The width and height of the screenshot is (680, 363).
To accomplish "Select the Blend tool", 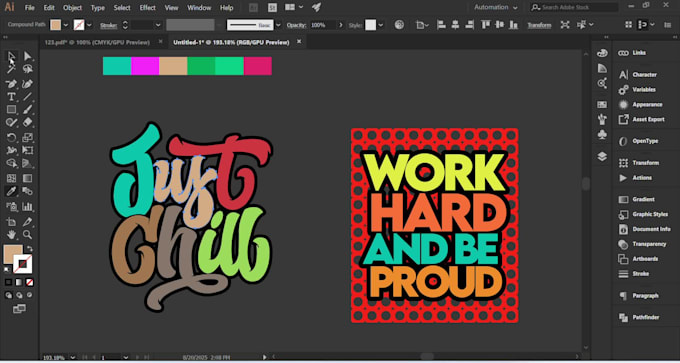I will pyautogui.click(x=27, y=191).
